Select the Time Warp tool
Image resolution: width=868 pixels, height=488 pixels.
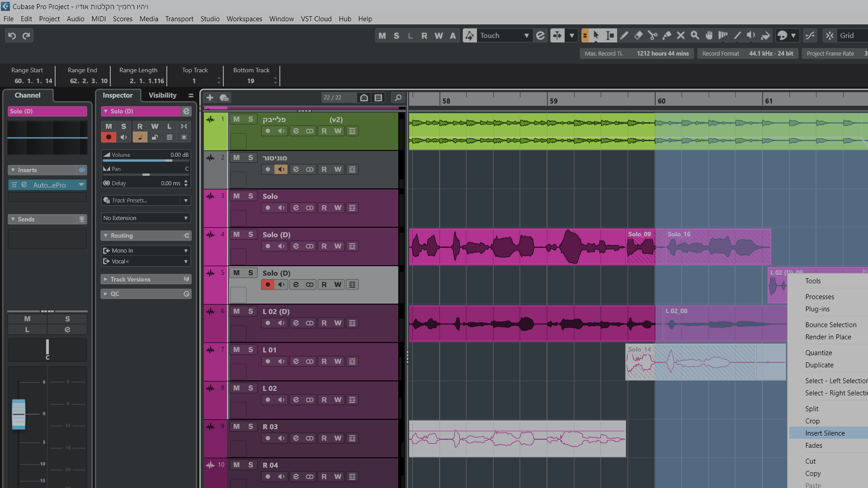(x=723, y=35)
